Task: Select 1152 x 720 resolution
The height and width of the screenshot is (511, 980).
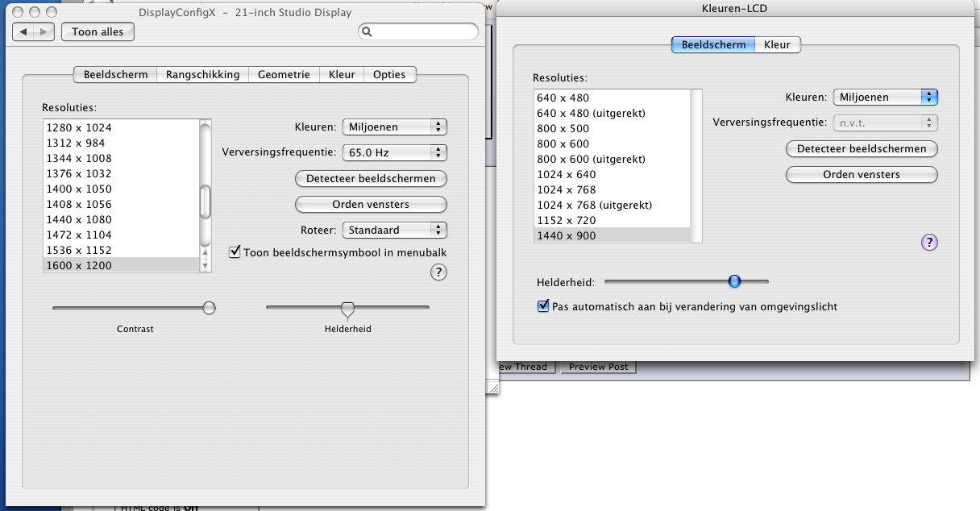Action: pos(612,220)
